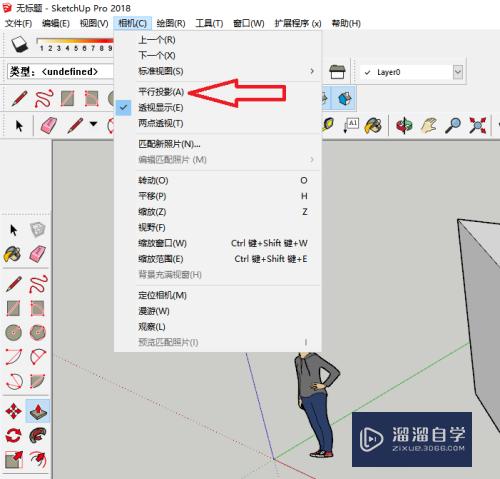Expand the 标准视图(S) submenu
Screen dimensions: 500x479
218,71
